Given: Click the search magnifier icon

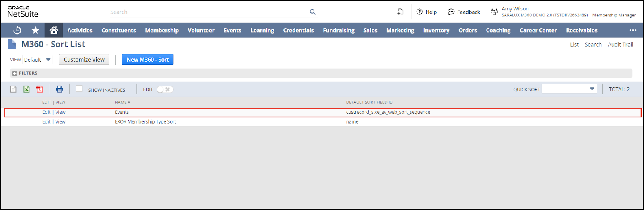Looking at the screenshot, I should [x=312, y=12].
